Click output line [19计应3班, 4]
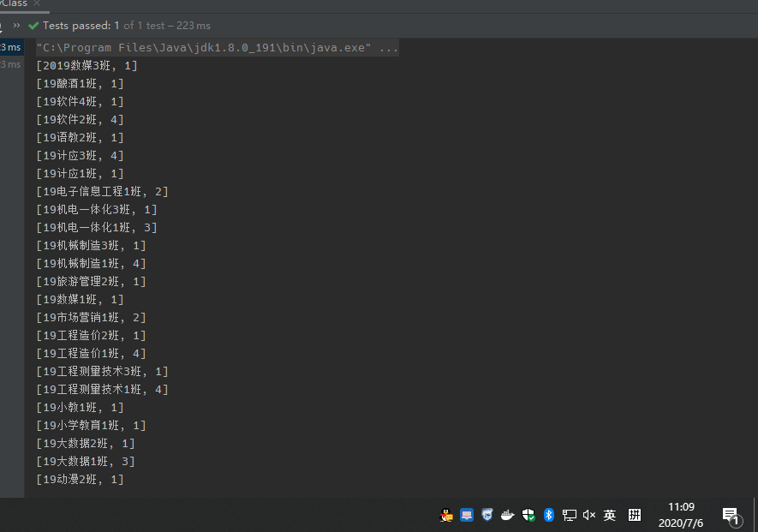The image size is (758, 532). coord(81,156)
